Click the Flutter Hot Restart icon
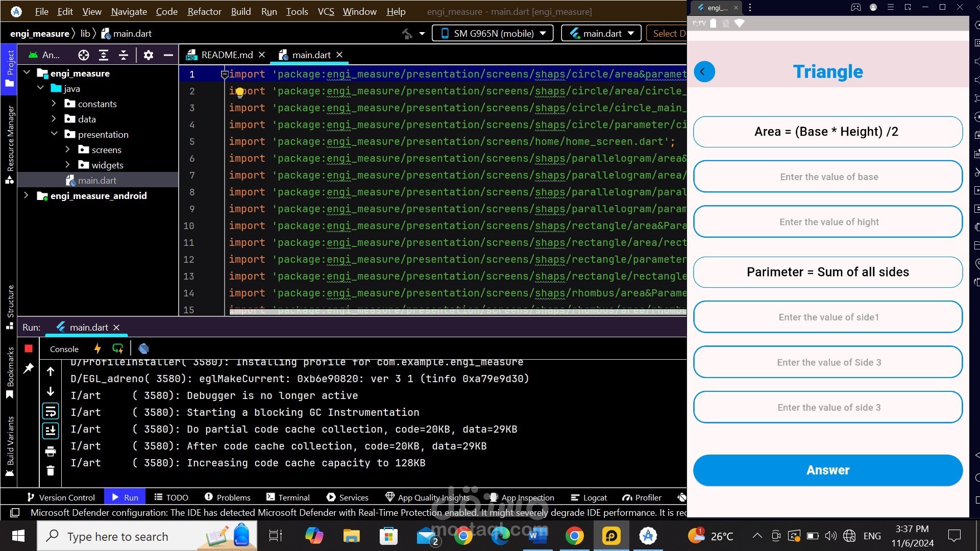The image size is (980, 551). [x=118, y=348]
